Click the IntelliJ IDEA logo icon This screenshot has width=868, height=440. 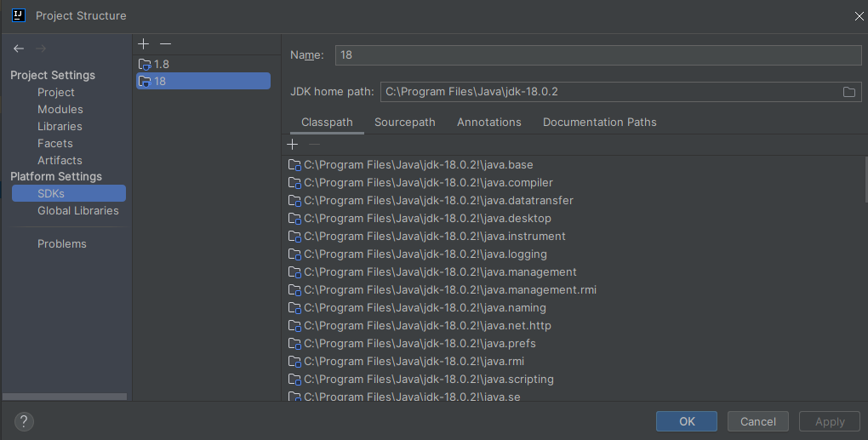point(18,15)
